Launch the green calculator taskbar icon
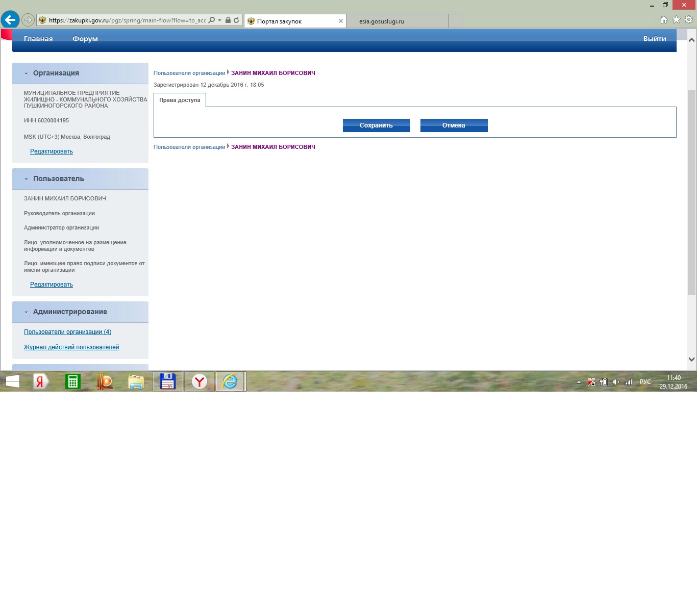Image resolution: width=697 pixels, height=616 pixels. coord(73,381)
